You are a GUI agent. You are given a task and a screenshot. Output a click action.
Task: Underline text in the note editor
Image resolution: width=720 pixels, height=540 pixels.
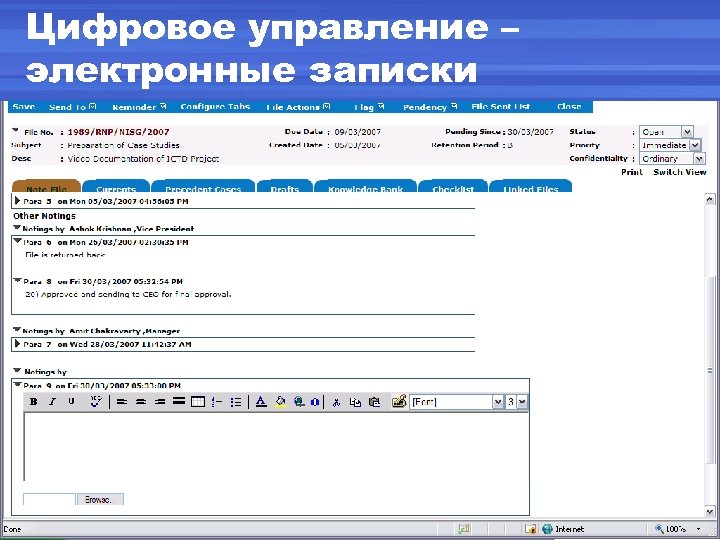(x=71, y=402)
